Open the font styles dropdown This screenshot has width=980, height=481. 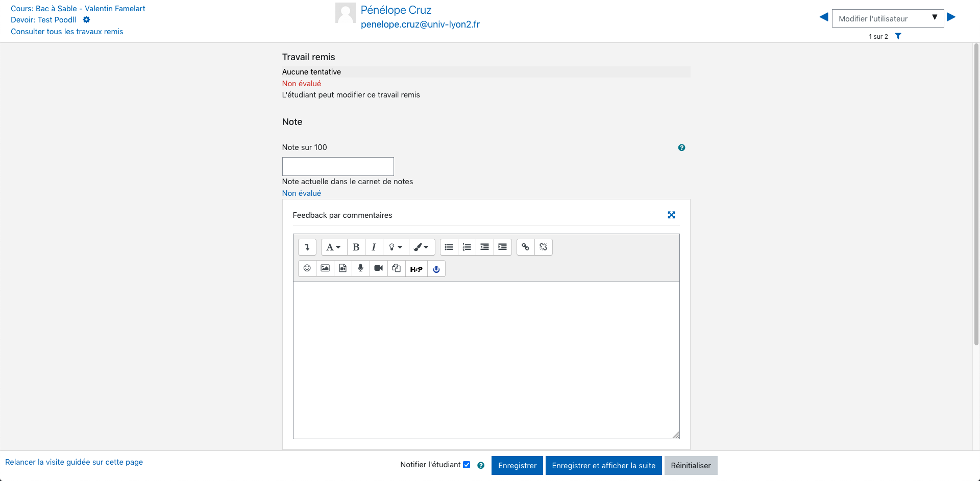coord(333,247)
